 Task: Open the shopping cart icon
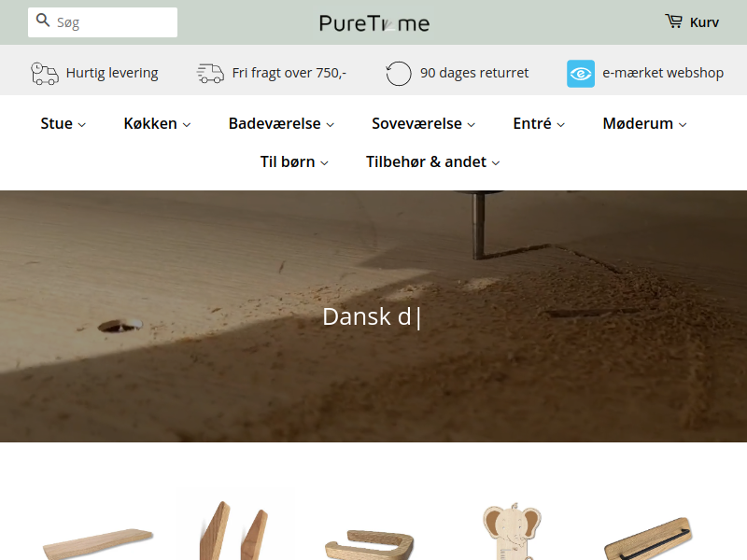pyautogui.click(x=673, y=21)
